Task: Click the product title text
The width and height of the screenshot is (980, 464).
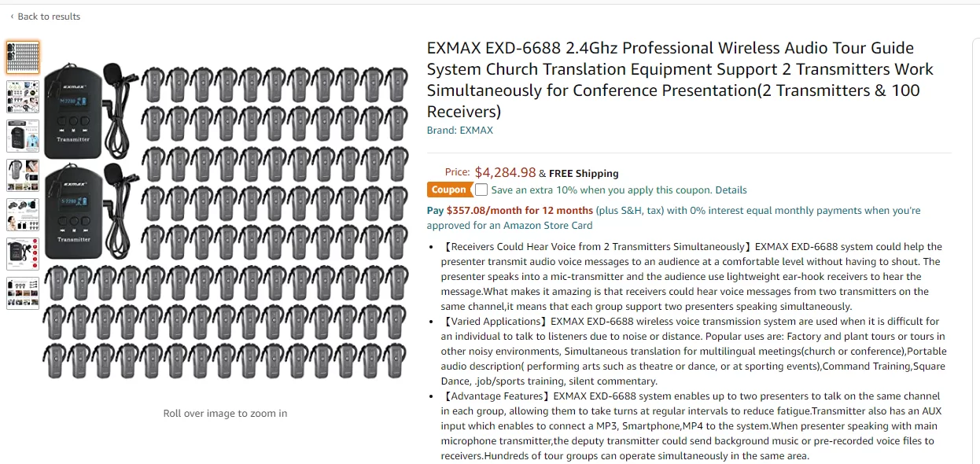Action: click(680, 79)
